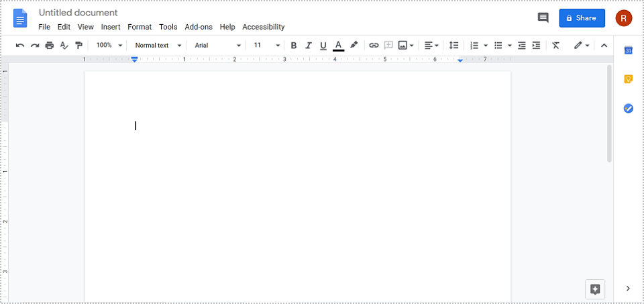The width and height of the screenshot is (644, 304).
Task: Click the Explore button at bottom right
Action: (595, 289)
